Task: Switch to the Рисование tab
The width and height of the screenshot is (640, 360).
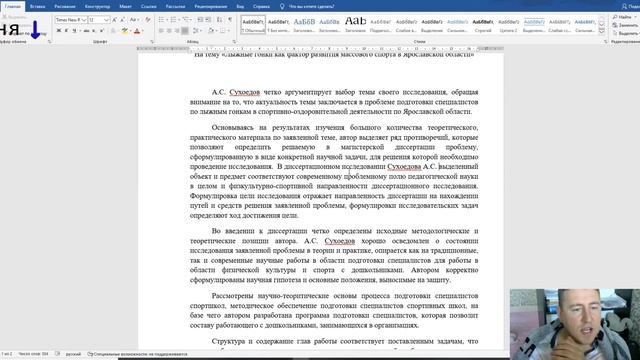Action: (65, 6)
